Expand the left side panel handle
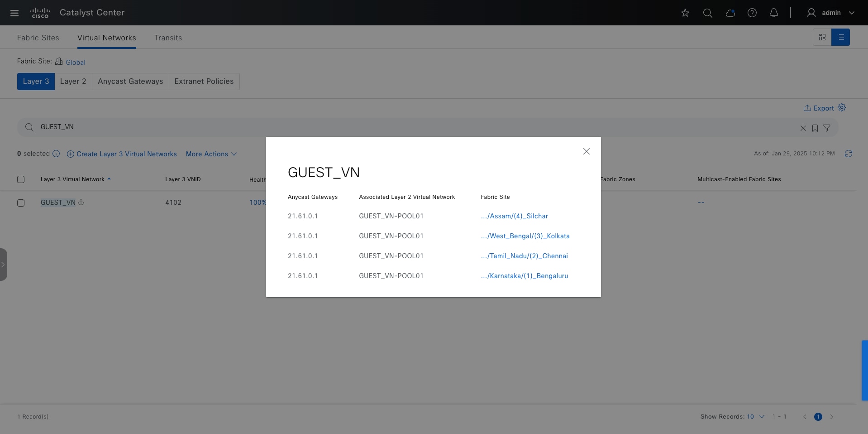Viewport: 868px width, 434px height. click(x=3, y=265)
